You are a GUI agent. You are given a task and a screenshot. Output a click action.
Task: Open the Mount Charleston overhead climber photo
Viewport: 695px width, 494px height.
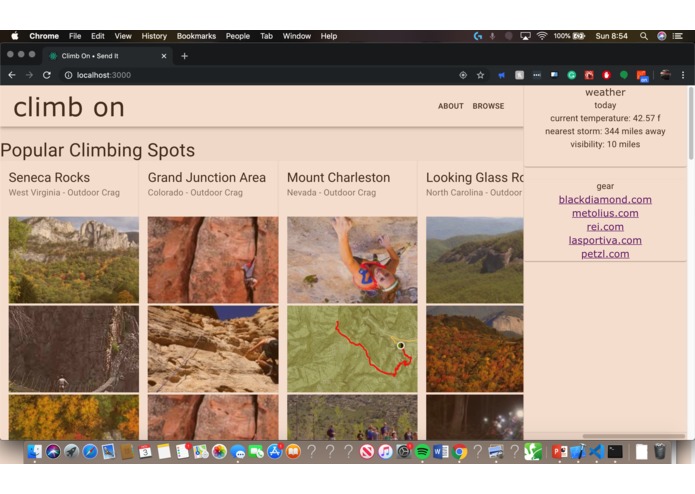352,260
